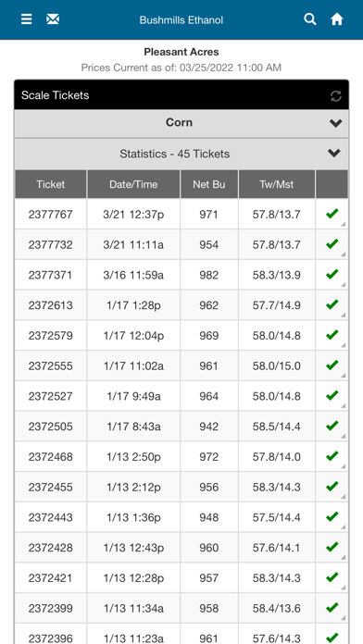Expand the Corn commodity dropdown
The height and width of the screenshot is (644, 363).
[181, 123]
